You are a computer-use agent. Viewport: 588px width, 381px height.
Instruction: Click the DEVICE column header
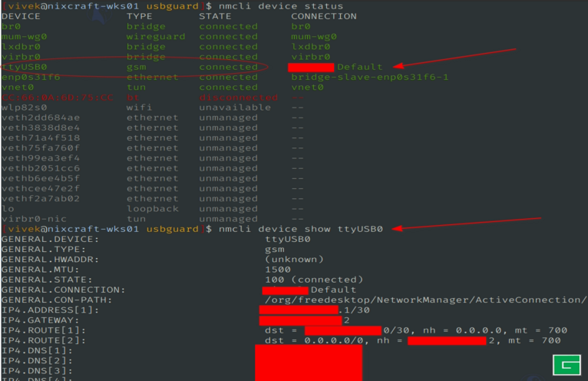[x=21, y=16]
